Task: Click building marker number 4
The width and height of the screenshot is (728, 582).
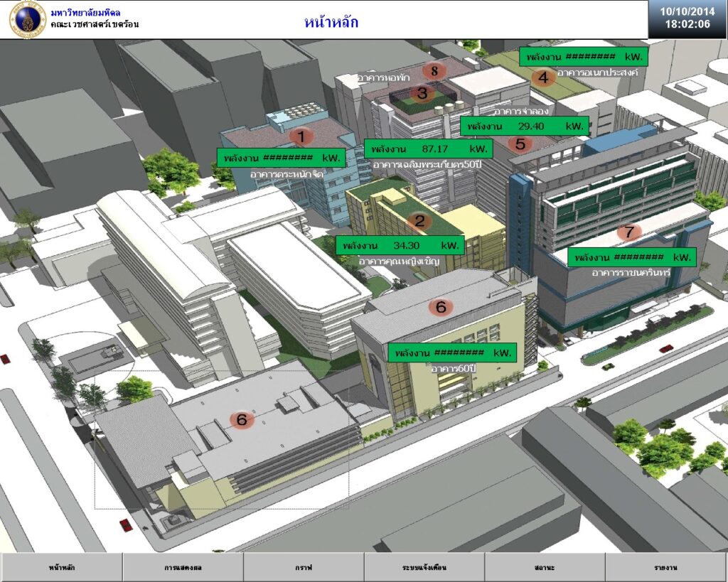Action: pos(543,77)
